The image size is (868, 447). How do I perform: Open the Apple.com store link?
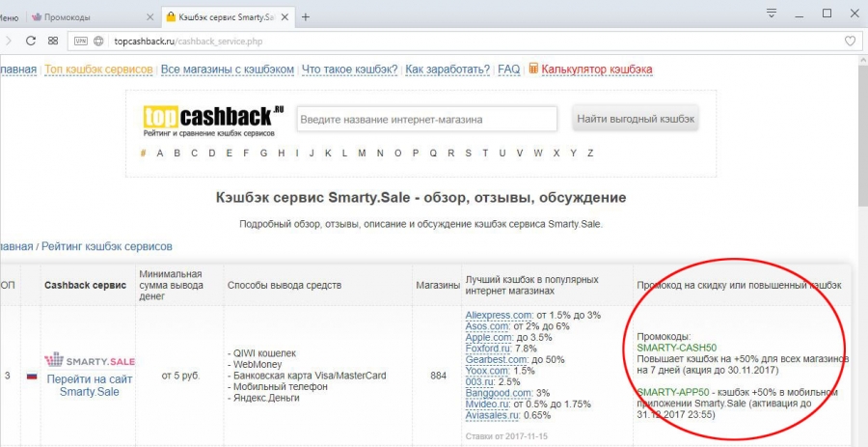point(489,337)
